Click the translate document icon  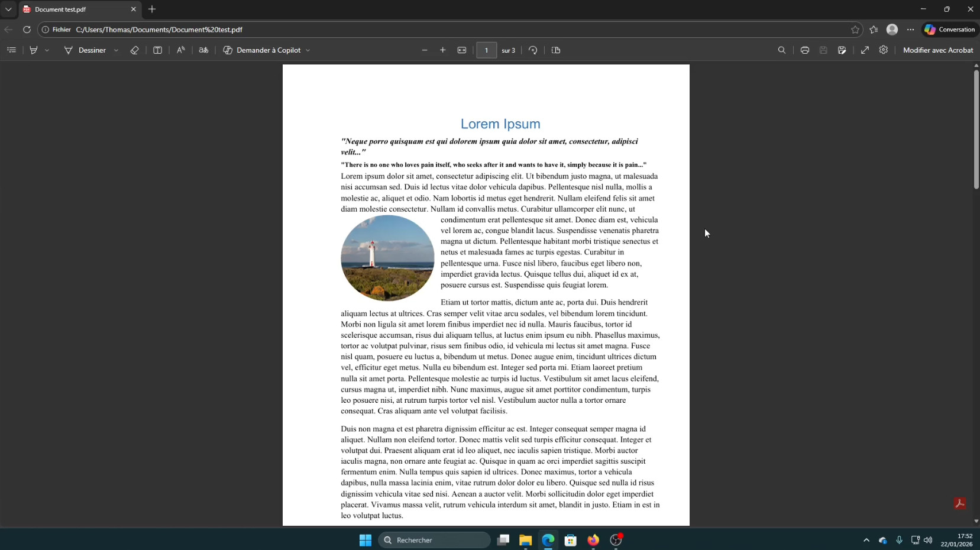coord(203,50)
